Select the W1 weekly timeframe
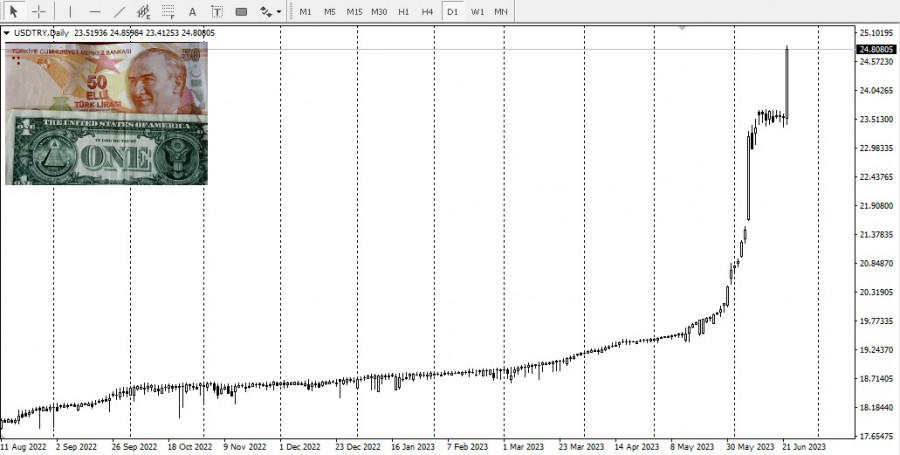 tap(477, 11)
